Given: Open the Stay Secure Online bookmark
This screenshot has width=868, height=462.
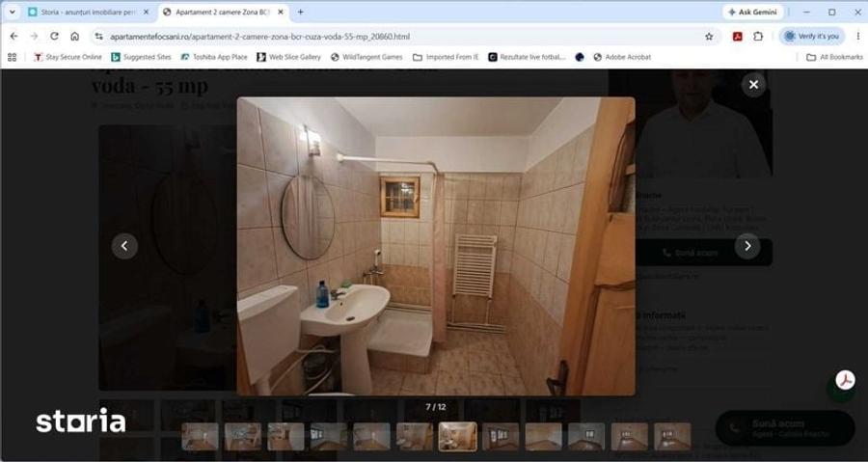Looking at the screenshot, I should click(x=68, y=57).
